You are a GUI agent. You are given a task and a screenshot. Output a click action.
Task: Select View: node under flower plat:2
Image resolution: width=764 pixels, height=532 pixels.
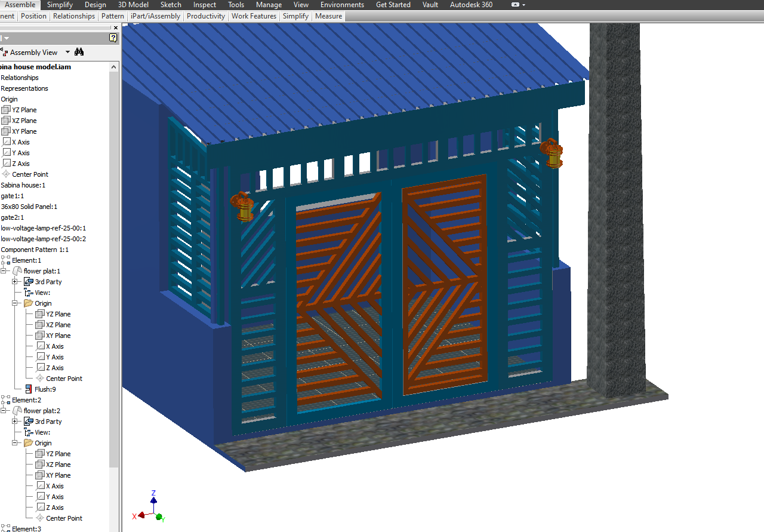pyautogui.click(x=37, y=432)
